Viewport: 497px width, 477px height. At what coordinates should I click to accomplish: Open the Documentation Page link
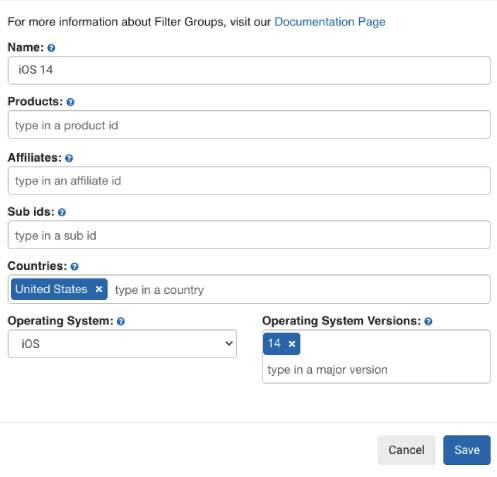330,22
